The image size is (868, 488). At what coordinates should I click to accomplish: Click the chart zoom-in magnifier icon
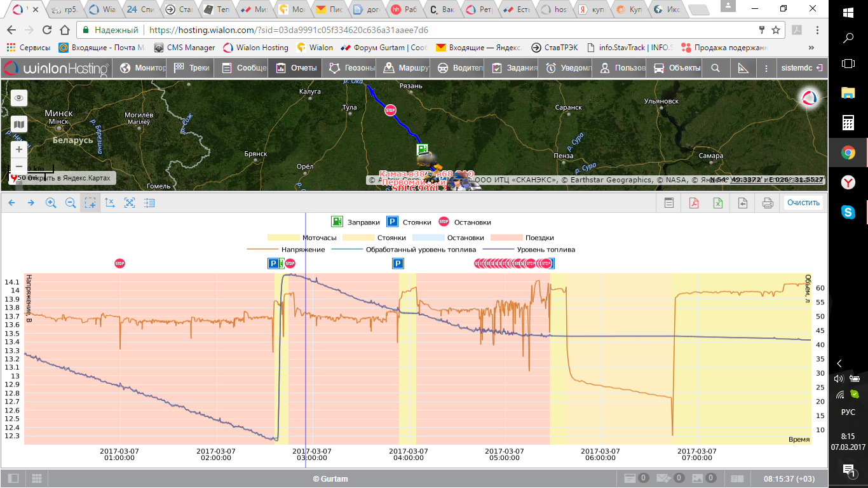(51, 203)
